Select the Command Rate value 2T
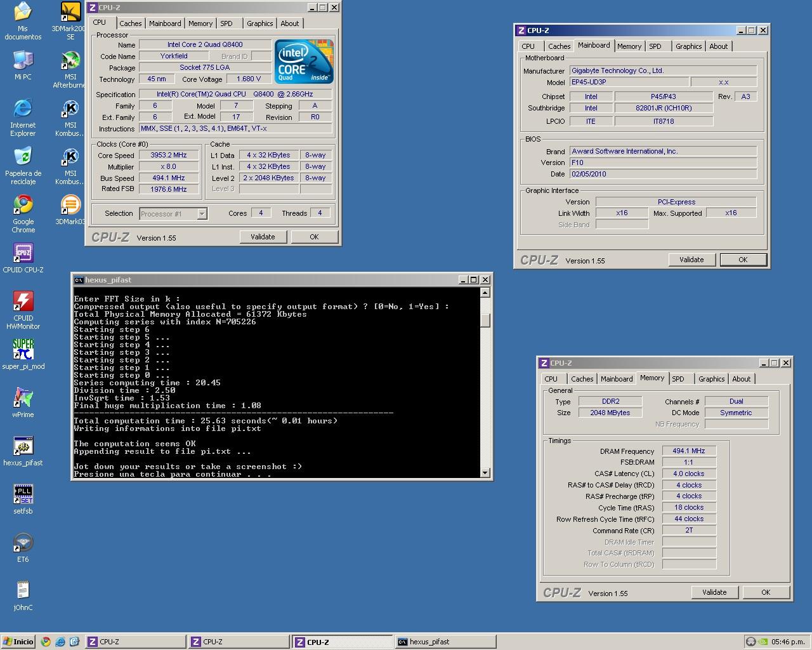 point(689,530)
